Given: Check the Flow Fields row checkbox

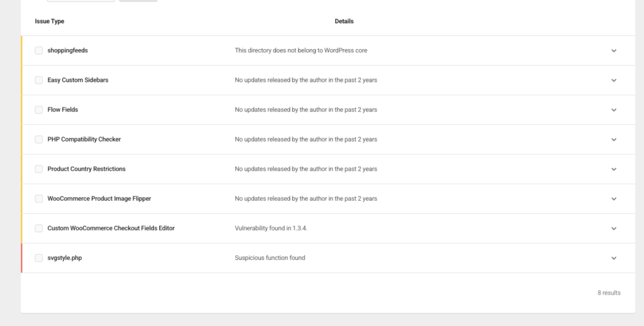Looking at the screenshot, I should click(x=39, y=110).
